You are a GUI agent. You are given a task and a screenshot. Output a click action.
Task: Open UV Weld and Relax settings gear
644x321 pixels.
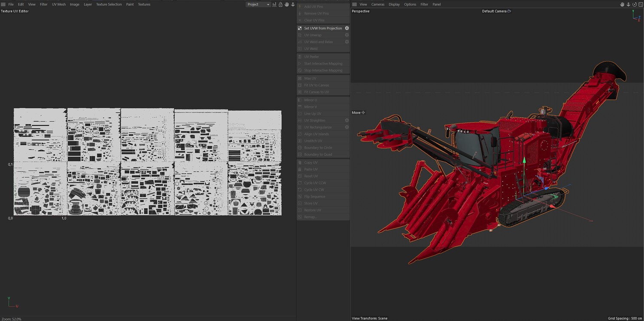pyautogui.click(x=347, y=42)
